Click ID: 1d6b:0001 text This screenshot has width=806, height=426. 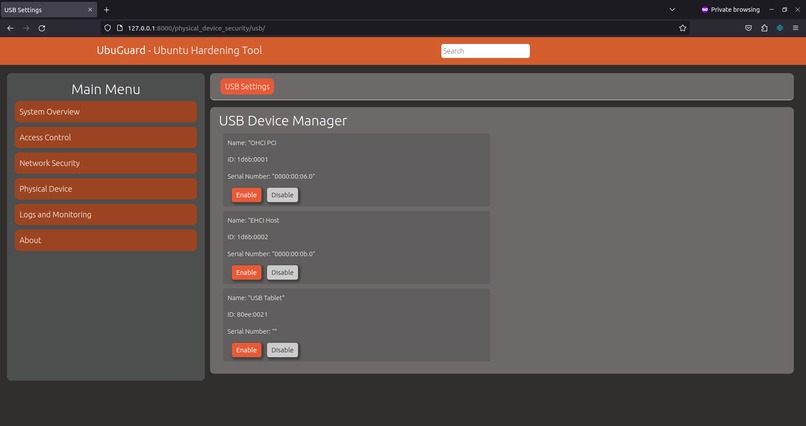[248, 159]
